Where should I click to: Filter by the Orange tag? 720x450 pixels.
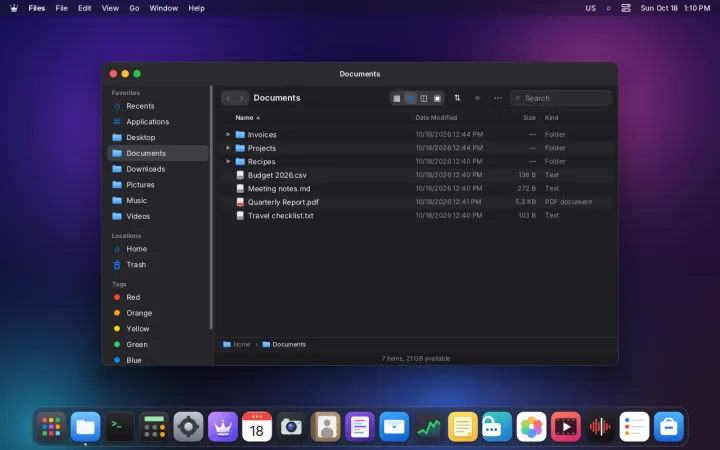[x=158, y=313]
